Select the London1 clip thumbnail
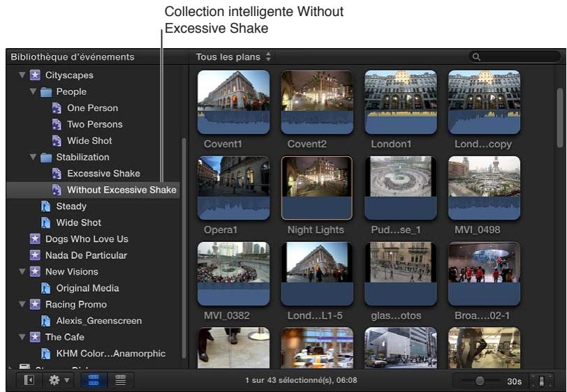The height and width of the screenshot is (392, 567). point(401,102)
